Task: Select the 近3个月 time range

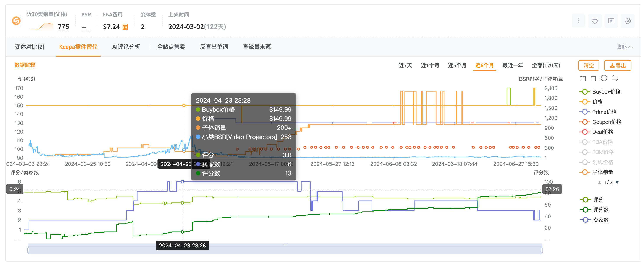Action: coord(457,65)
